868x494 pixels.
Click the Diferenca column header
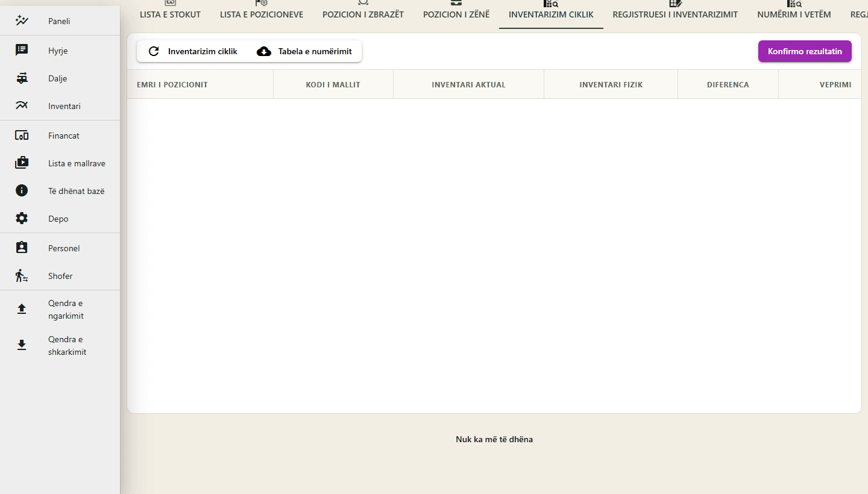(x=728, y=84)
